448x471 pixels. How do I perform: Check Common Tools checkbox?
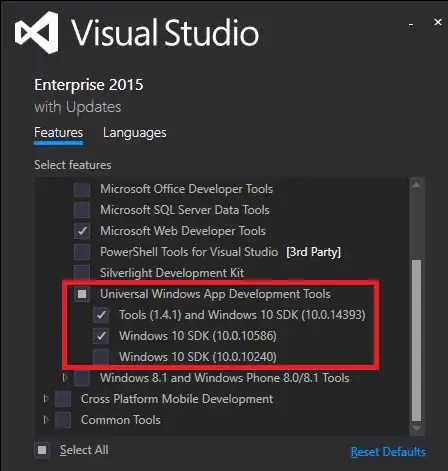(63, 420)
